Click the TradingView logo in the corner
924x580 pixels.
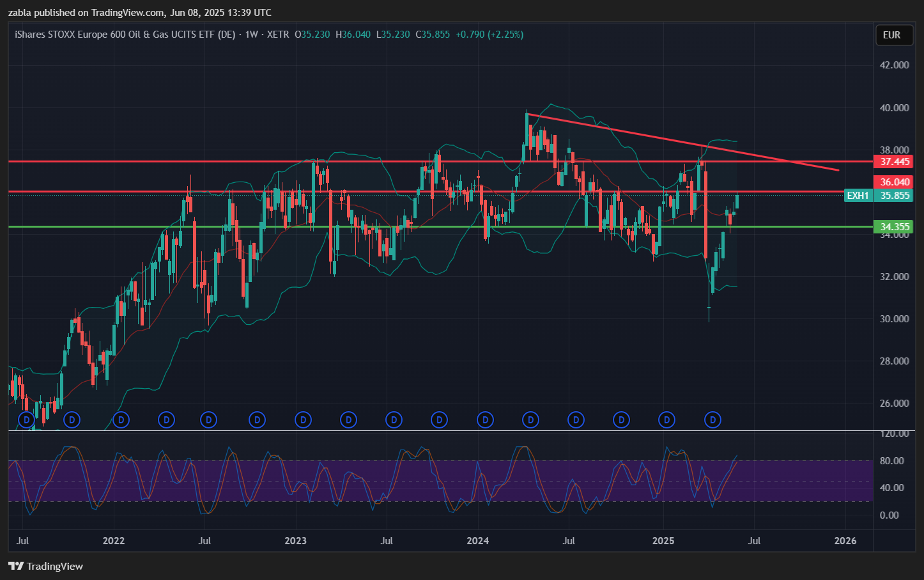click(45, 566)
